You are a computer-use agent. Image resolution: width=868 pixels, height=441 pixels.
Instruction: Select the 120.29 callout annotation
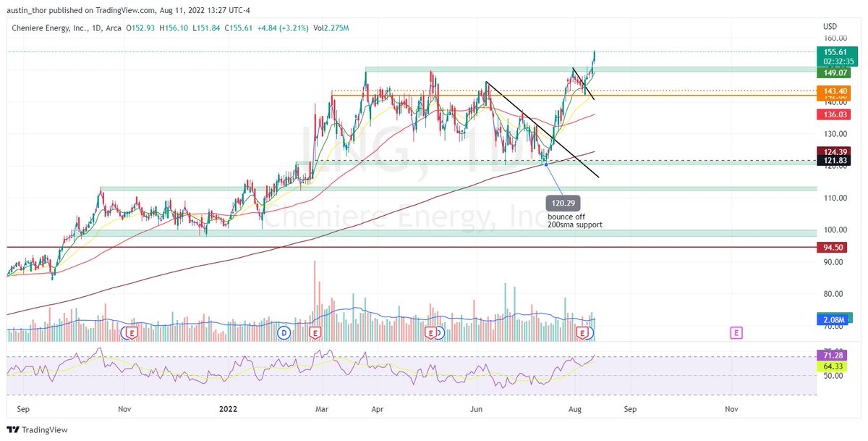pos(563,203)
